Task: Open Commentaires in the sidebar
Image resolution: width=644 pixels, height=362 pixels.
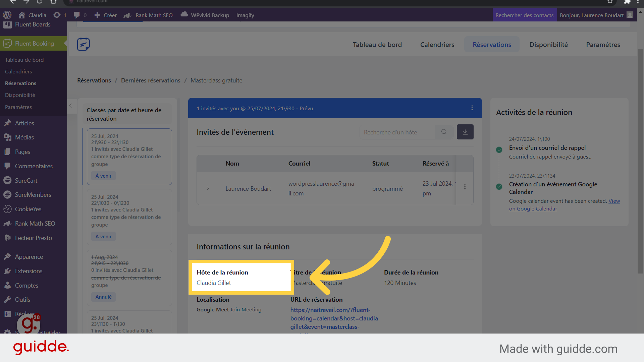Action: [x=34, y=166]
